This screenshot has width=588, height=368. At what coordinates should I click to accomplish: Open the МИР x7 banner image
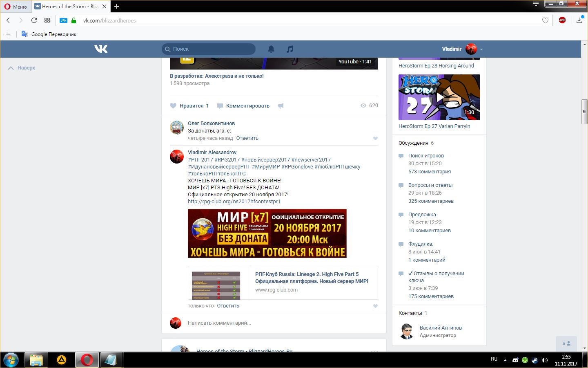click(x=267, y=233)
